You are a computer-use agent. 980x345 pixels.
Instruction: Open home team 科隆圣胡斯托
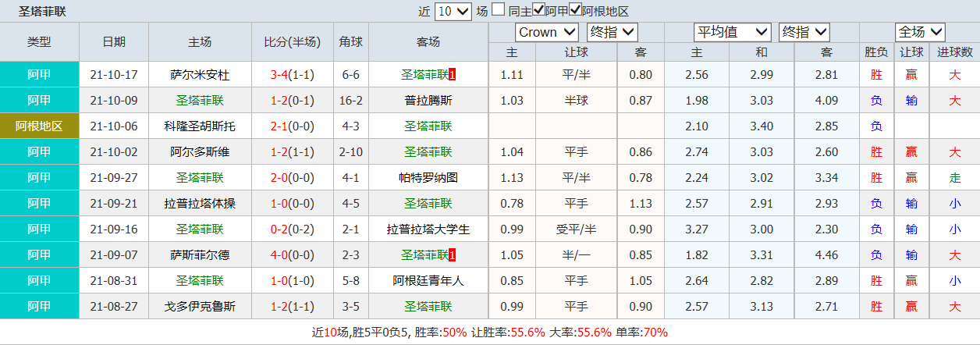(x=200, y=126)
